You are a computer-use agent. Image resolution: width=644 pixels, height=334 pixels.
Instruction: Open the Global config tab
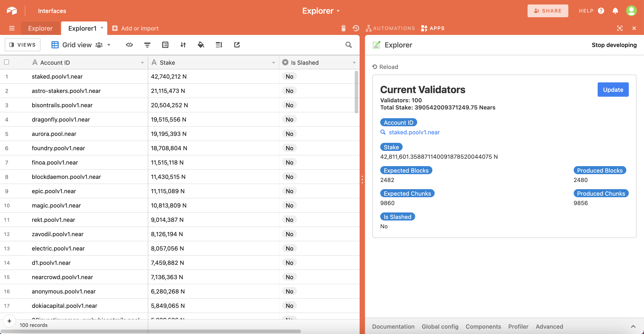440,326
